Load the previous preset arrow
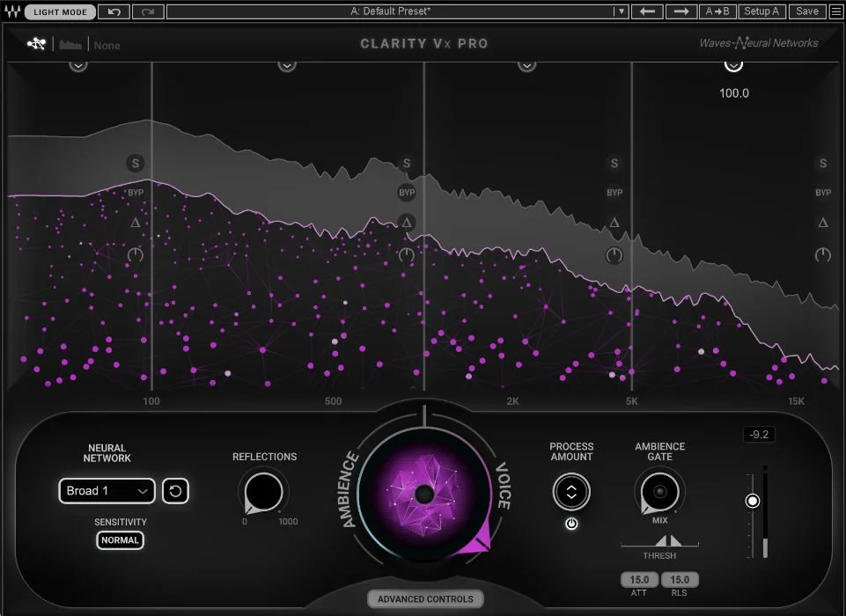The height and width of the screenshot is (616, 846). point(647,11)
